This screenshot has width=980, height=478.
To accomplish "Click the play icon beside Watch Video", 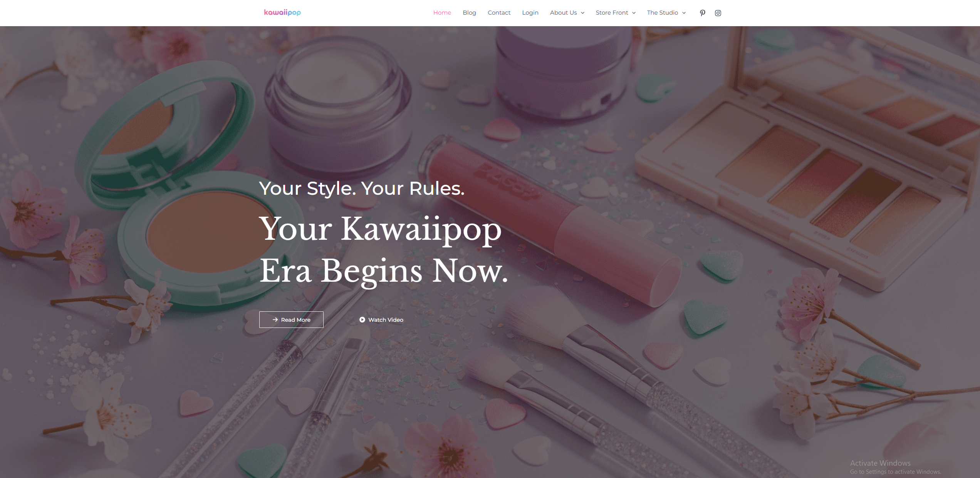I will pyautogui.click(x=362, y=320).
